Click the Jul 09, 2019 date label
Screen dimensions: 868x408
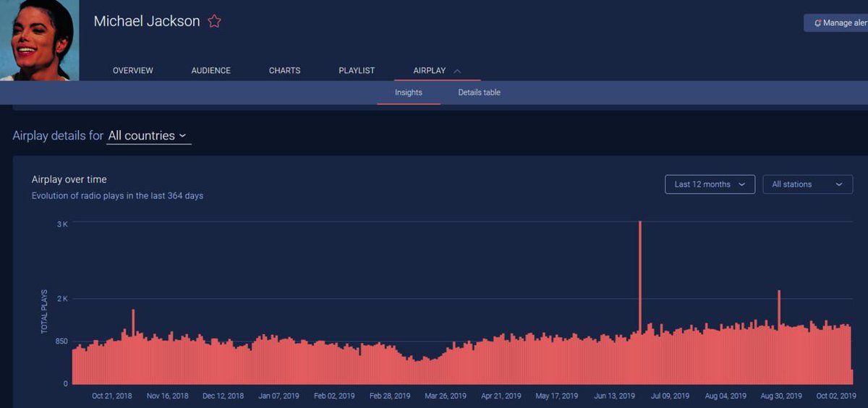(670, 396)
